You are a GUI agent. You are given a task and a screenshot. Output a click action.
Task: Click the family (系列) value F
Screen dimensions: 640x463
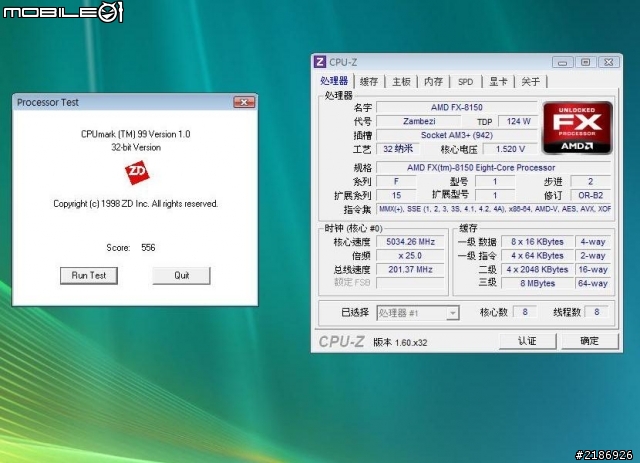[396, 181]
